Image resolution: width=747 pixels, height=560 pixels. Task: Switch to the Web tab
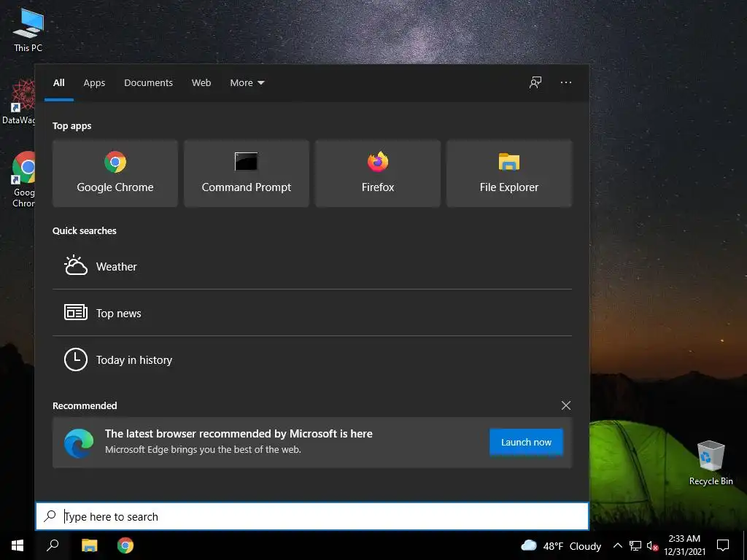coord(201,82)
